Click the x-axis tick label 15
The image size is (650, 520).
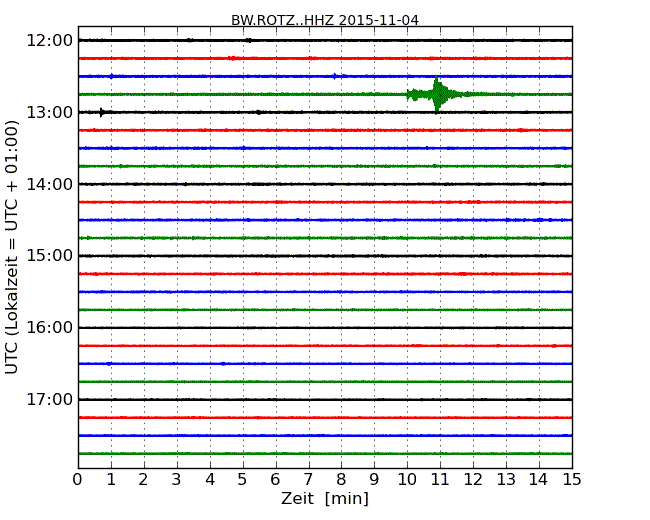click(572, 480)
